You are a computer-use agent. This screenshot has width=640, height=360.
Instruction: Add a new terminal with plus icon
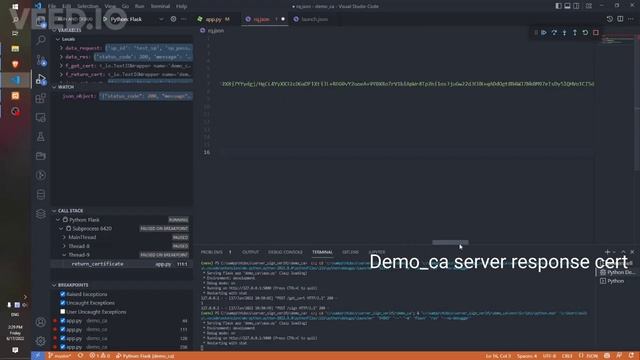tap(607, 252)
